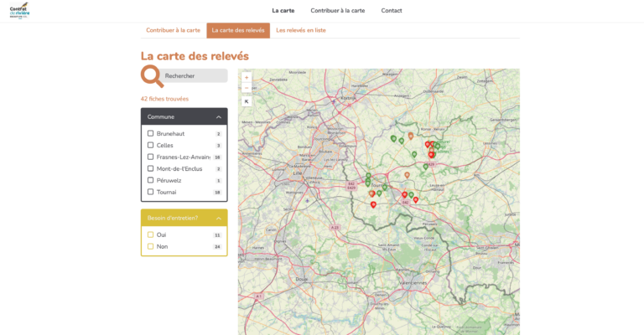
Task: Check the Brunehaut commune checkbox
Action: (x=151, y=133)
